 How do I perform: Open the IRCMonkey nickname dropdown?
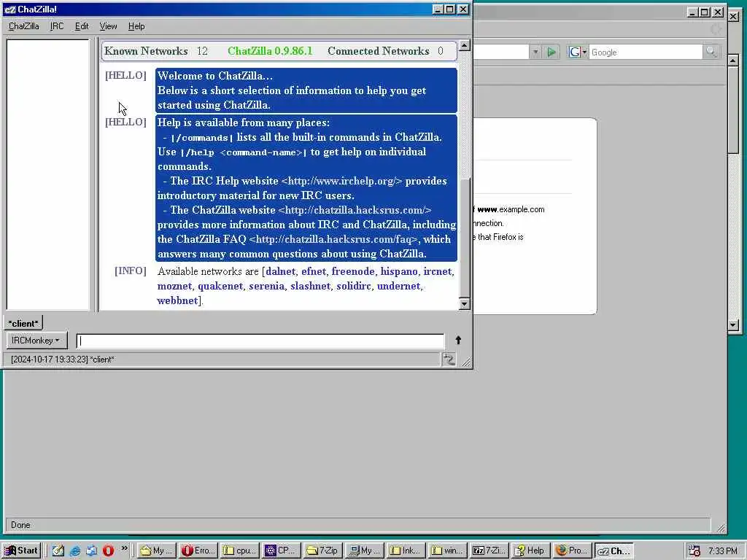pos(36,341)
